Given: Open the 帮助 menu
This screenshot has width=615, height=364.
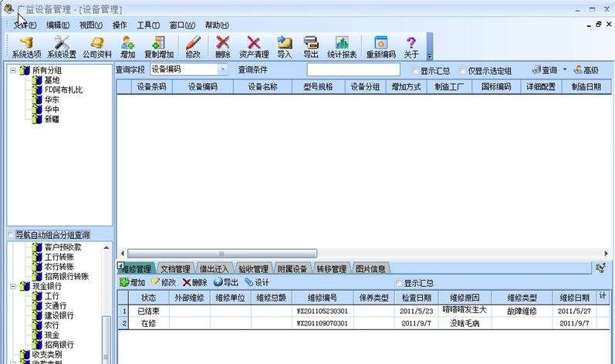Looking at the screenshot, I should tap(217, 25).
